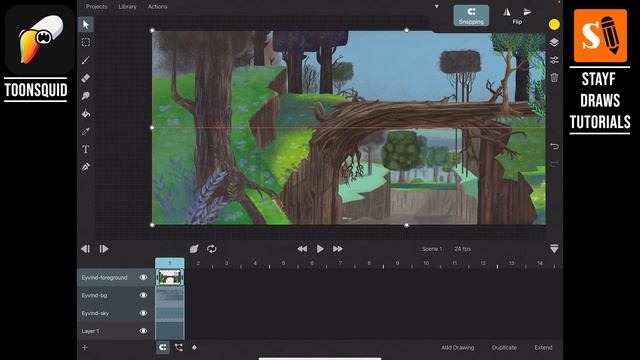Select the Layer 1 name
The width and height of the screenshot is (640, 360).
[90, 331]
